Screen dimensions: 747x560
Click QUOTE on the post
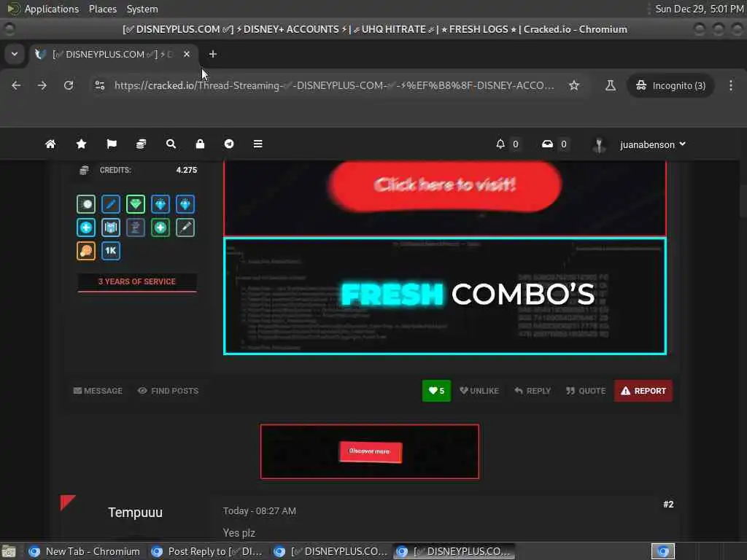coord(586,391)
